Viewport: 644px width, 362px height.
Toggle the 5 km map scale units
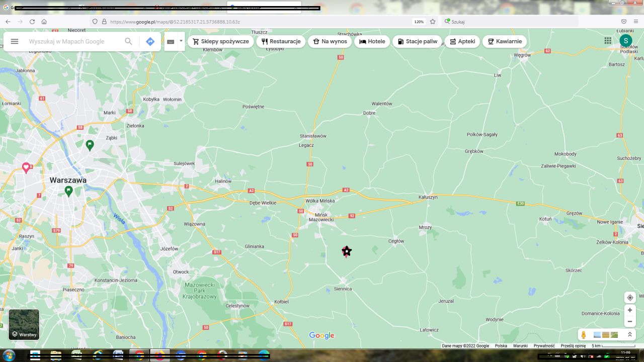tap(612, 346)
